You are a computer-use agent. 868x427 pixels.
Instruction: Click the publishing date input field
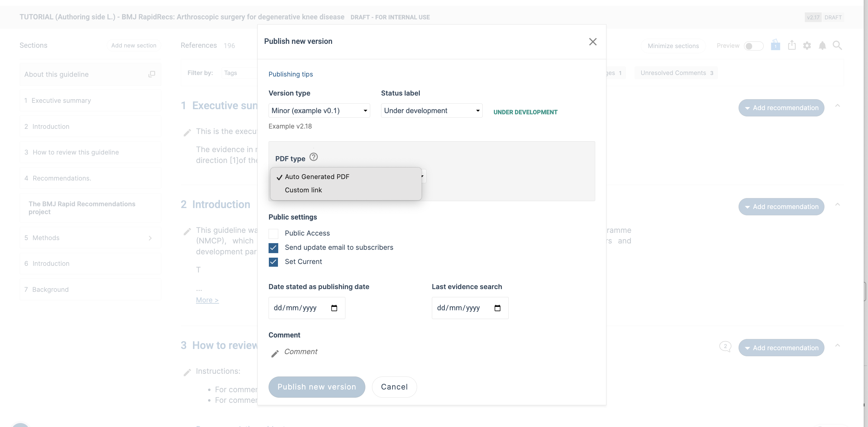307,308
